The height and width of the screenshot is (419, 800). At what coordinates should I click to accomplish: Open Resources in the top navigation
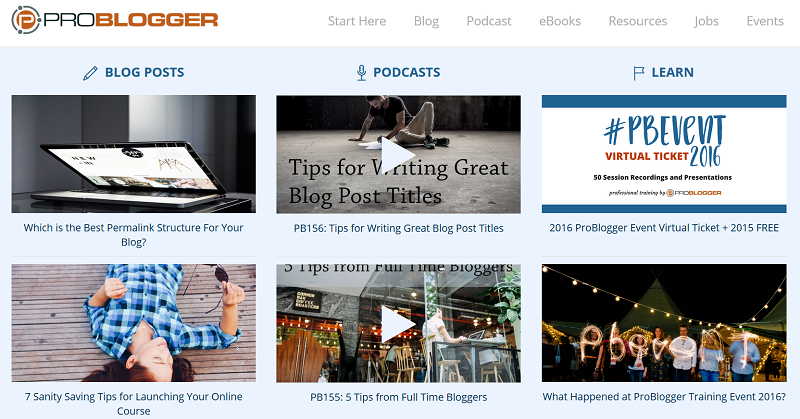(x=638, y=21)
